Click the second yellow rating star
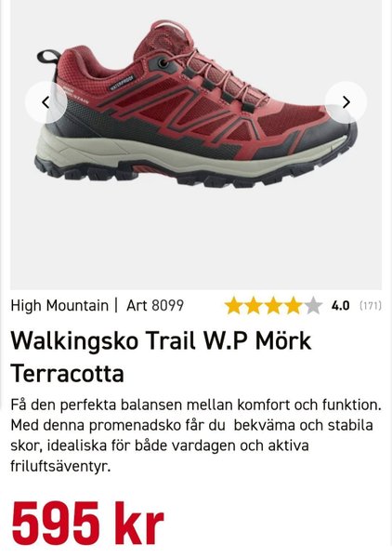 (x=254, y=306)
